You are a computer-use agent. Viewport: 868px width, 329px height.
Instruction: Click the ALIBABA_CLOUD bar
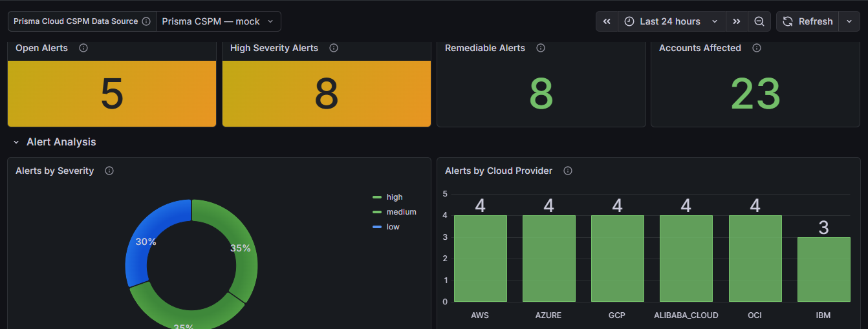coord(686,259)
